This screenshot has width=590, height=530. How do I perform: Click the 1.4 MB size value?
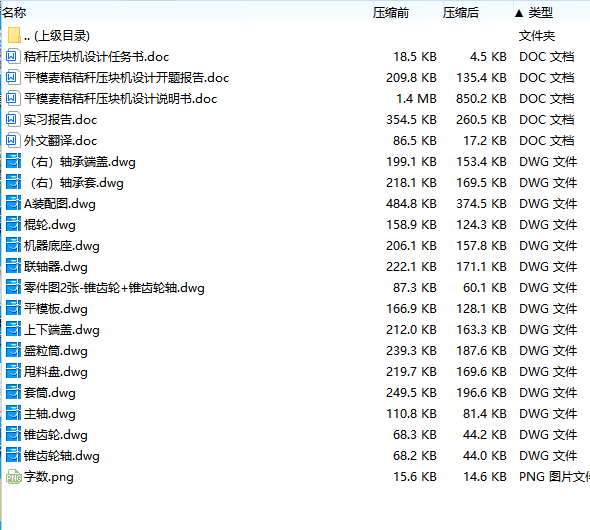tap(416, 99)
